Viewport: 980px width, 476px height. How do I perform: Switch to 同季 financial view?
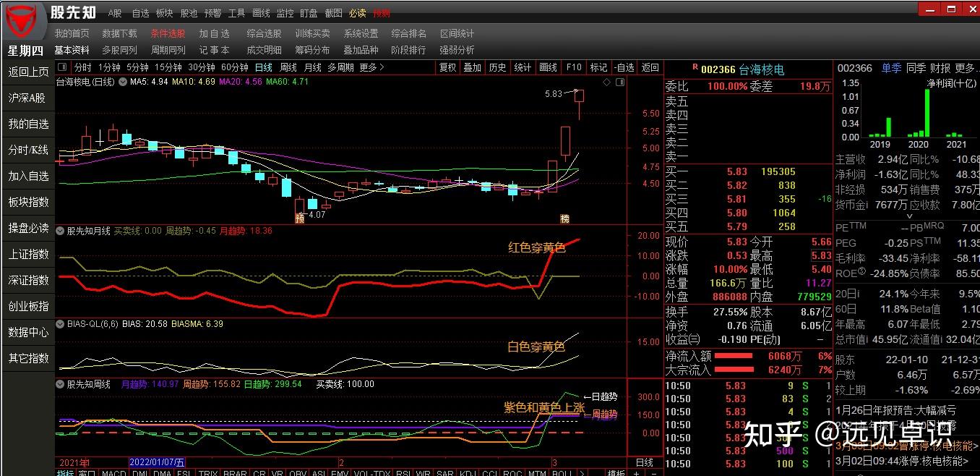point(916,68)
